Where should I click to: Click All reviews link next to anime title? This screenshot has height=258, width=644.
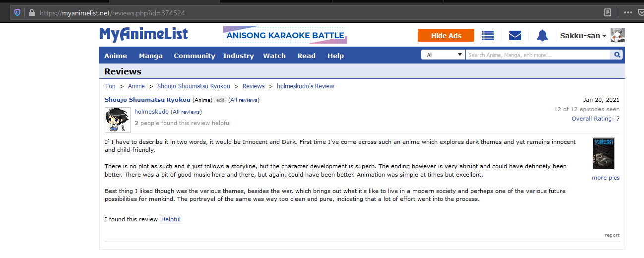[244, 100]
